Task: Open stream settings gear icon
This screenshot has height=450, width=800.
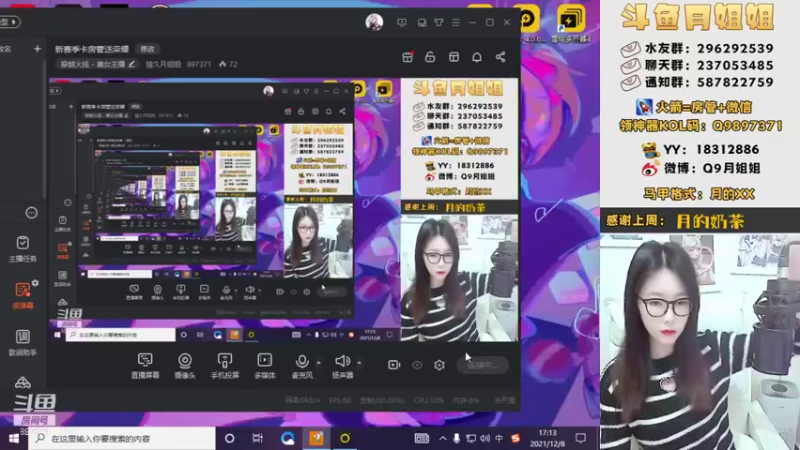Action: [x=439, y=365]
